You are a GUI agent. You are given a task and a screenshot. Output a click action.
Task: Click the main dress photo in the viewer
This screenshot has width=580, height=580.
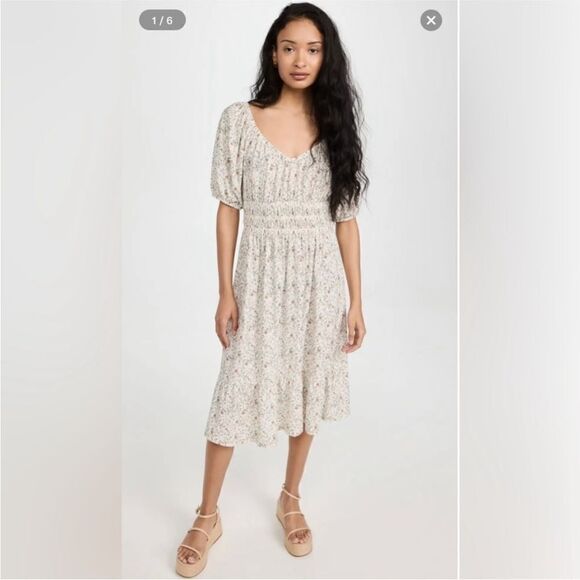[290, 290]
